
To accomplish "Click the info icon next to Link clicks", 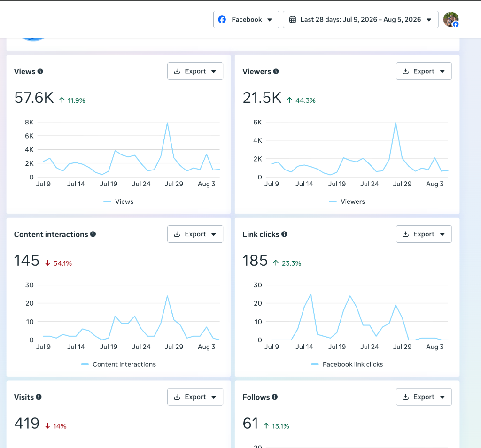I will pyautogui.click(x=284, y=234).
